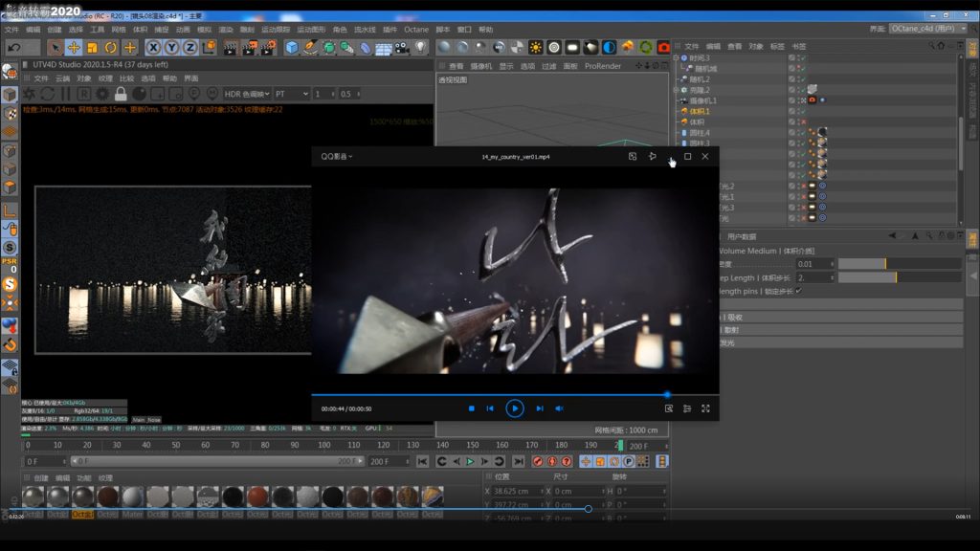Toggle X axis lock
The height and width of the screenshot is (551, 980).
[x=151, y=47]
